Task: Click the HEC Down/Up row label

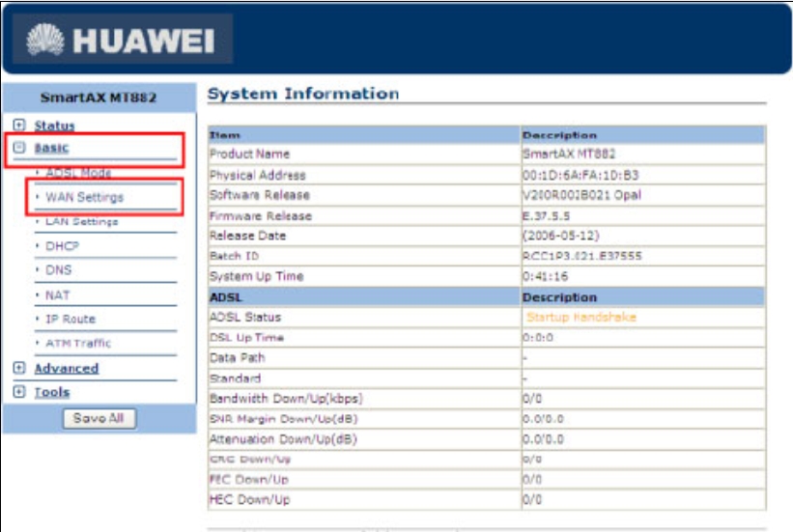Action: pos(250,499)
